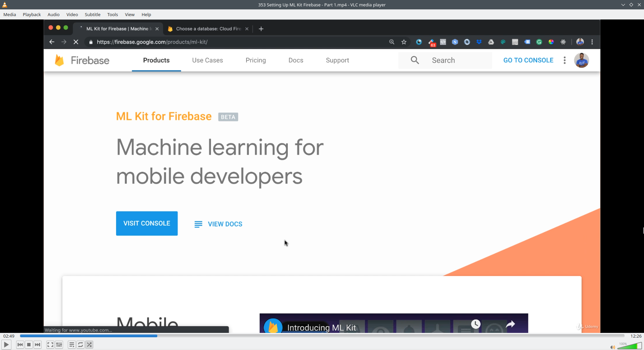Open the Docs nav item
This screenshot has height=350, width=644.
pyautogui.click(x=296, y=60)
